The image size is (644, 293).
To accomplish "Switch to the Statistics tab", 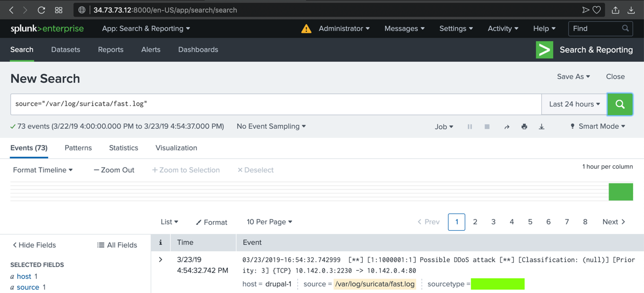I will [124, 148].
